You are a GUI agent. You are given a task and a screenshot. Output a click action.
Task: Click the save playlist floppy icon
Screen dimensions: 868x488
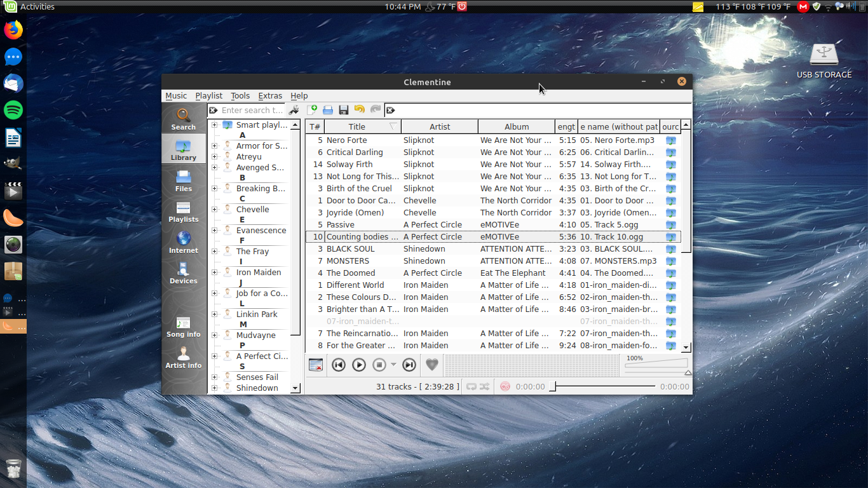point(344,110)
